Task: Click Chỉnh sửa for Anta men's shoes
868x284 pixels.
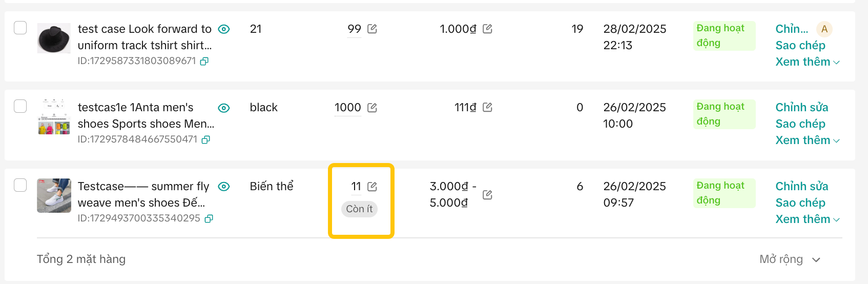Action: [x=801, y=107]
